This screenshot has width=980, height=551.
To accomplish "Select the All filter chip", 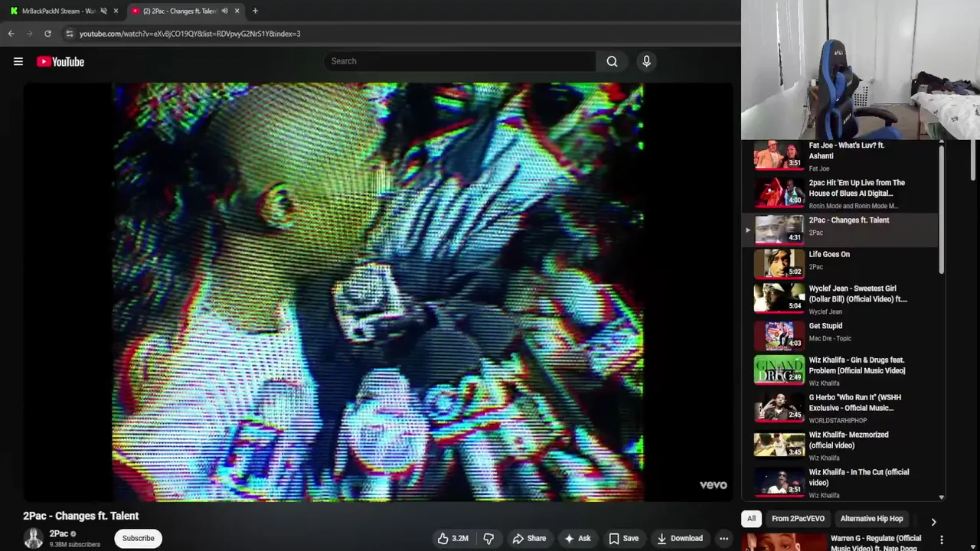I will click(x=751, y=519).
